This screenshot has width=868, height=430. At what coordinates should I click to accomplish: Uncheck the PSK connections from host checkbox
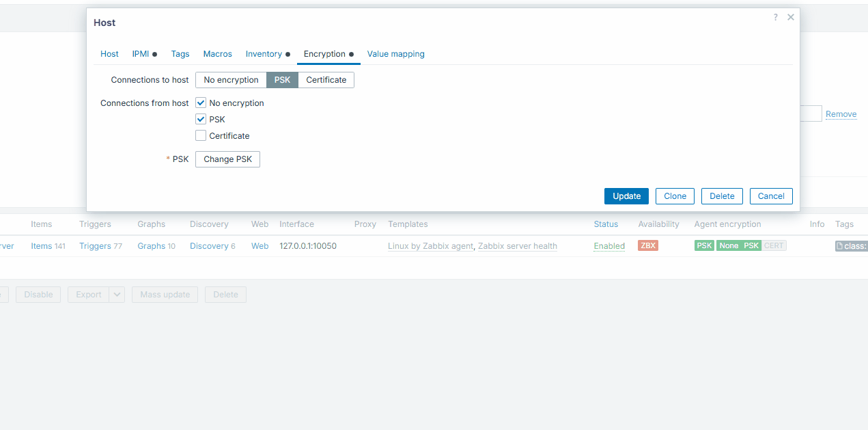coord(201,120)
